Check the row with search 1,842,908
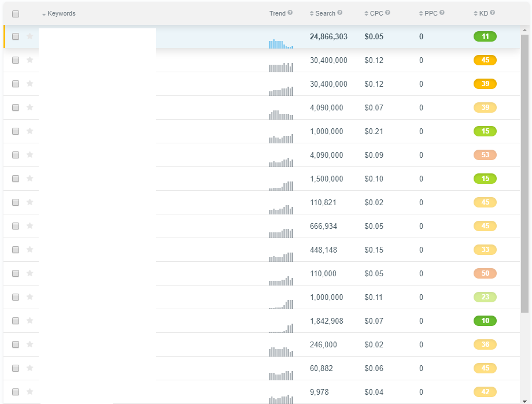 (x=16, y=321)
